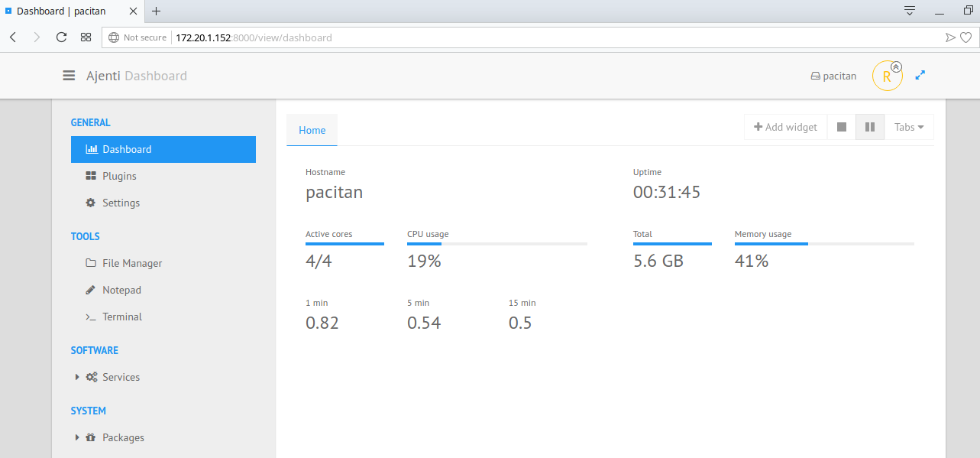This screenshot has width=980, height=458.
Task: Select the Home tab
Action: point(312,130)
